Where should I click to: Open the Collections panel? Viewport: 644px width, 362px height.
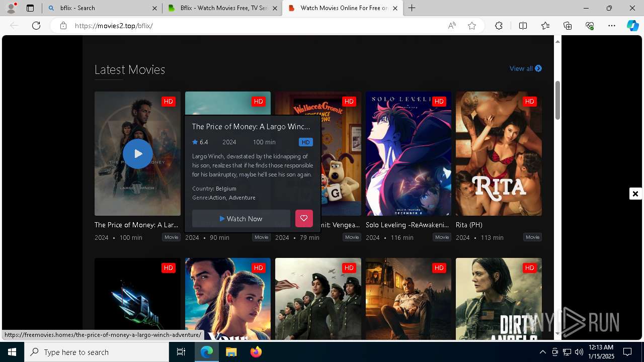point(568,26)
